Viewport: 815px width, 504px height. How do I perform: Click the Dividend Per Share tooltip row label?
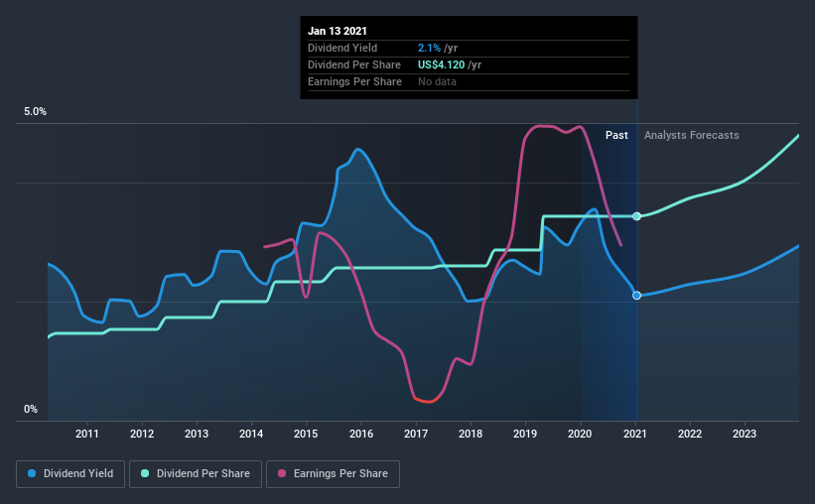354,64
